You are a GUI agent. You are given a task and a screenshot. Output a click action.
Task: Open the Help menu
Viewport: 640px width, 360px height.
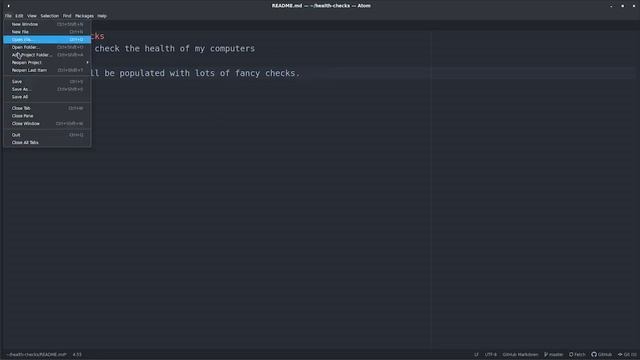point(102,16)
